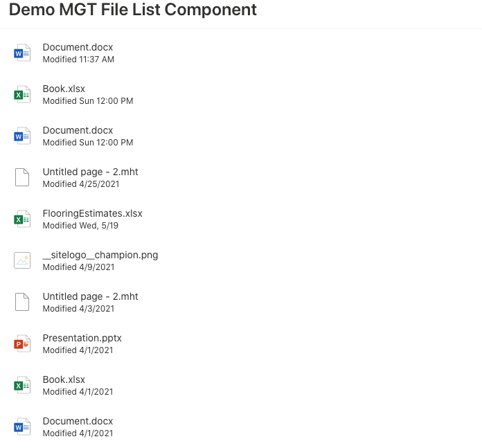Click Word icon for Document.docx modified 4/1/2021
This screenshot has width=482, height=448.
click(x=22, y=427)
